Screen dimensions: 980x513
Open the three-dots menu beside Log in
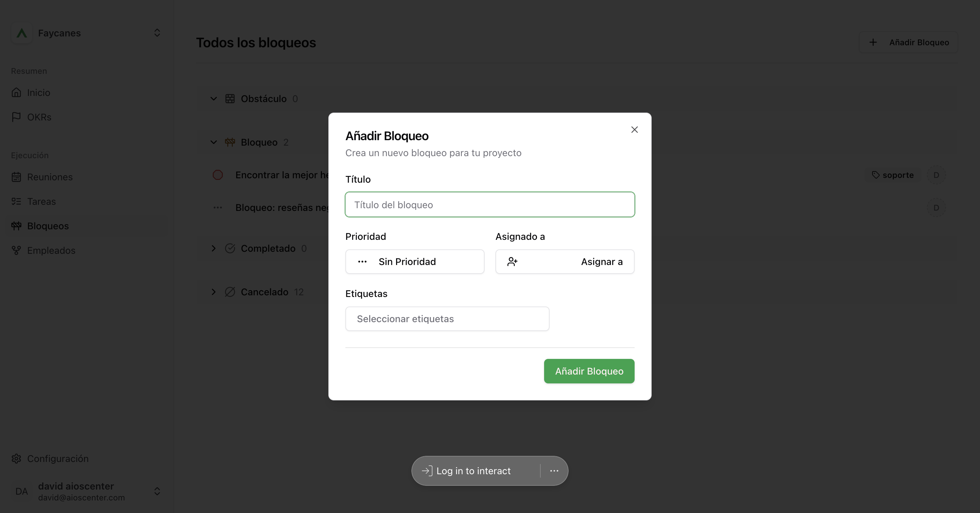click(x=554, y=471)
